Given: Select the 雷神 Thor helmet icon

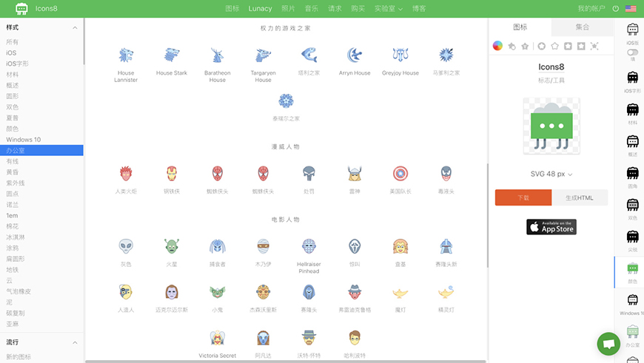Looking at the screenshot, I should 355,174.
